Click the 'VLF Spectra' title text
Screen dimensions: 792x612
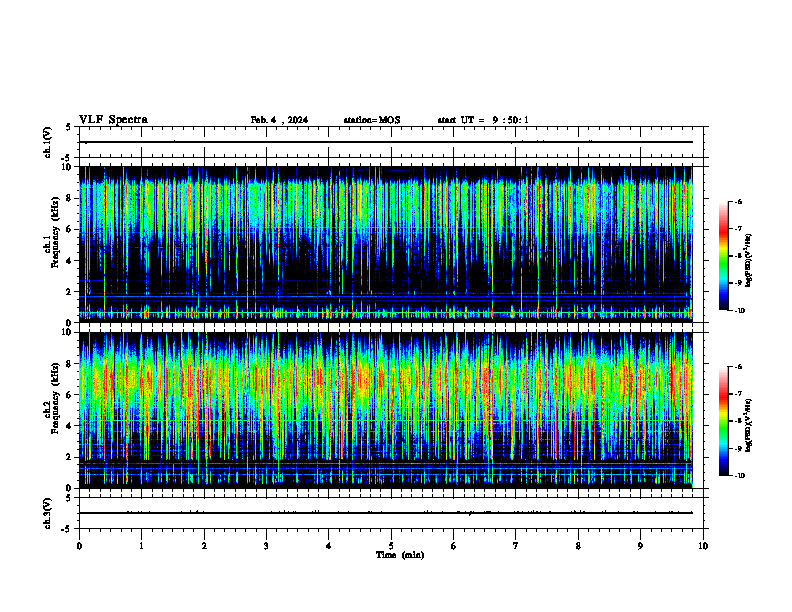click(113, 120)
